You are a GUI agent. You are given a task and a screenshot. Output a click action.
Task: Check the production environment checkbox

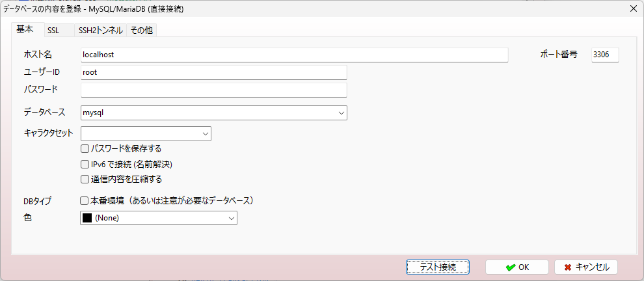[x=85, y=200]
